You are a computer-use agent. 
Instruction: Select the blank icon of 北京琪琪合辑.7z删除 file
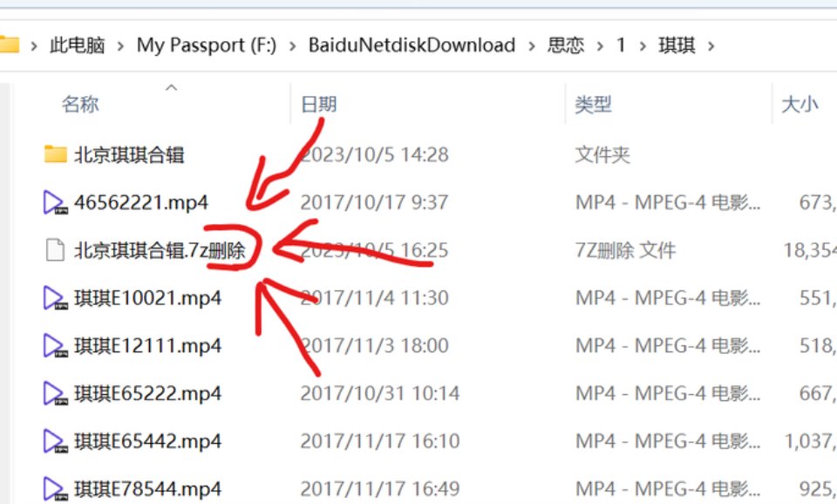click(55, 250)
